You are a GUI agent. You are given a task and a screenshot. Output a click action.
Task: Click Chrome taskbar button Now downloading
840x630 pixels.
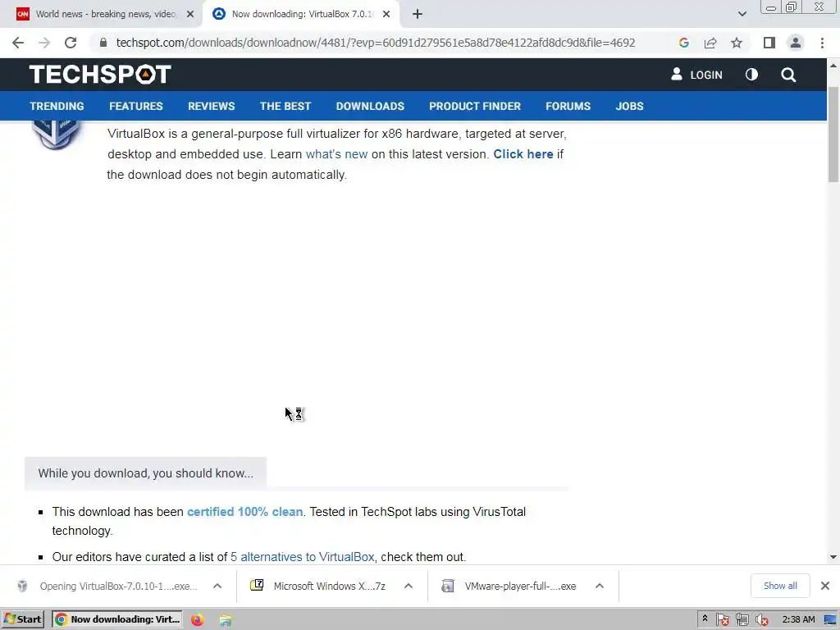(x=118, y=619)
